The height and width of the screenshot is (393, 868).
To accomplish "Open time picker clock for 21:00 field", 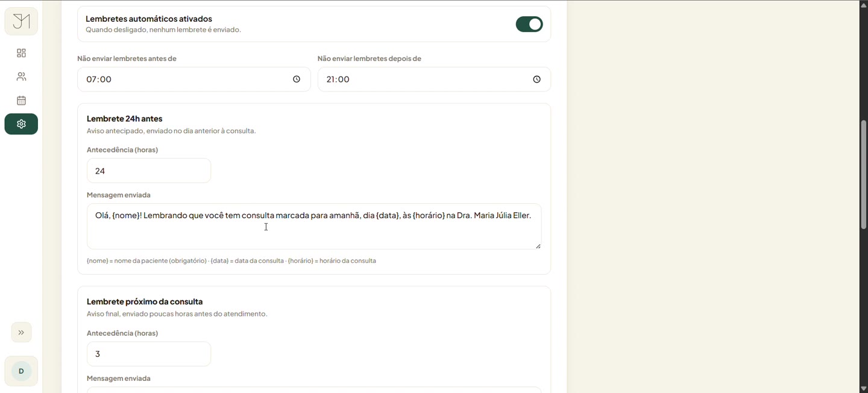I will 536,80.
